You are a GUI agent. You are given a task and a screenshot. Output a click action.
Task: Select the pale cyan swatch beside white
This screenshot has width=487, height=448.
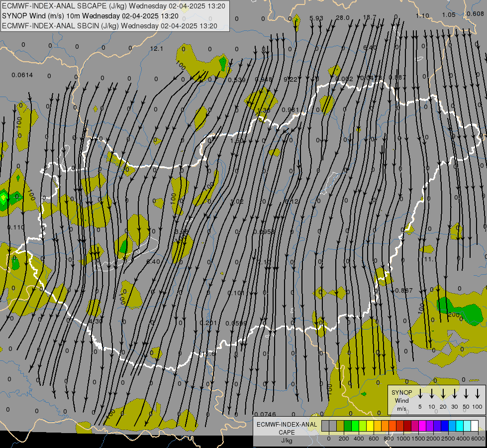point(467,426)
